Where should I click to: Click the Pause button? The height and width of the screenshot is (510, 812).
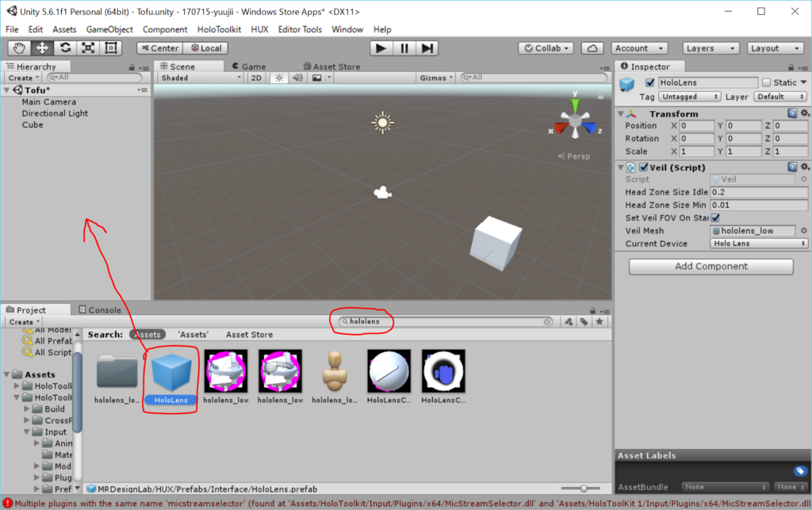coord(404,48)
